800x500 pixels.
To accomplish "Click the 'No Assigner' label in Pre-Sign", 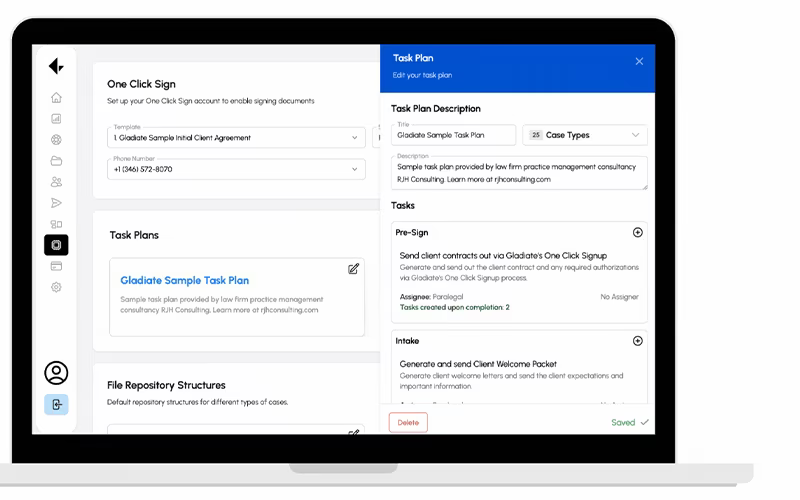I will point(619,296).
